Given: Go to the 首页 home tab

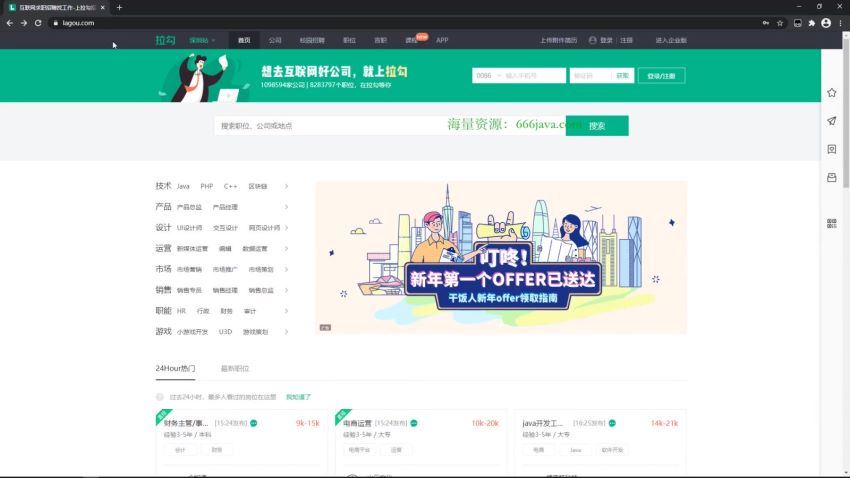Looking at the screenshot, I should (x=244, y=41).
